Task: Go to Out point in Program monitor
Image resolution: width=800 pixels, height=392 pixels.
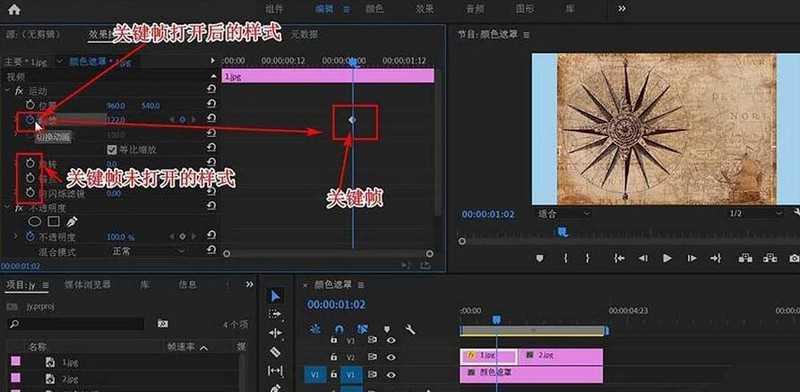Action: tap(715, 258)
